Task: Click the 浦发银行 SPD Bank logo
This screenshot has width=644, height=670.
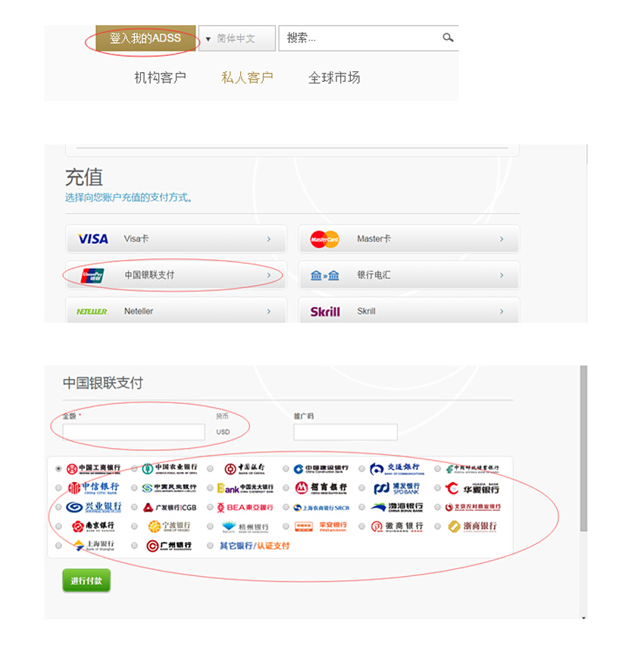Action: coord(397,488)
